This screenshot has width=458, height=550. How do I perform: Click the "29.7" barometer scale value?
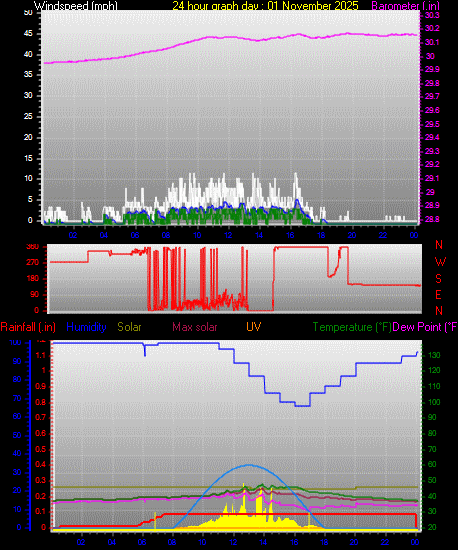[x=432, y=96]
